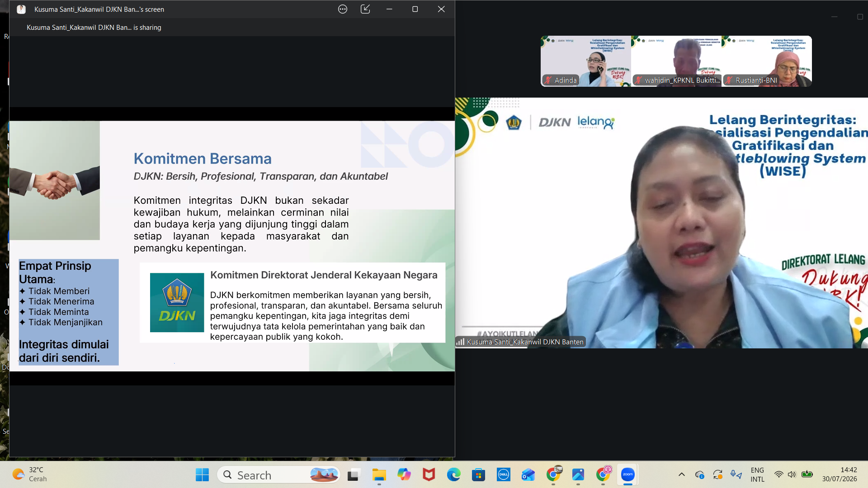Select Adinda's video thumbnail
868x488 pixels.
coord(586,61)
